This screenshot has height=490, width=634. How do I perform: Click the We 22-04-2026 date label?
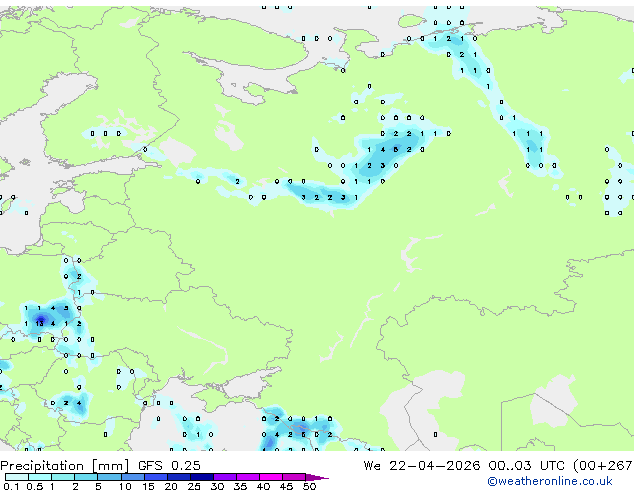(x=422, y=466)
